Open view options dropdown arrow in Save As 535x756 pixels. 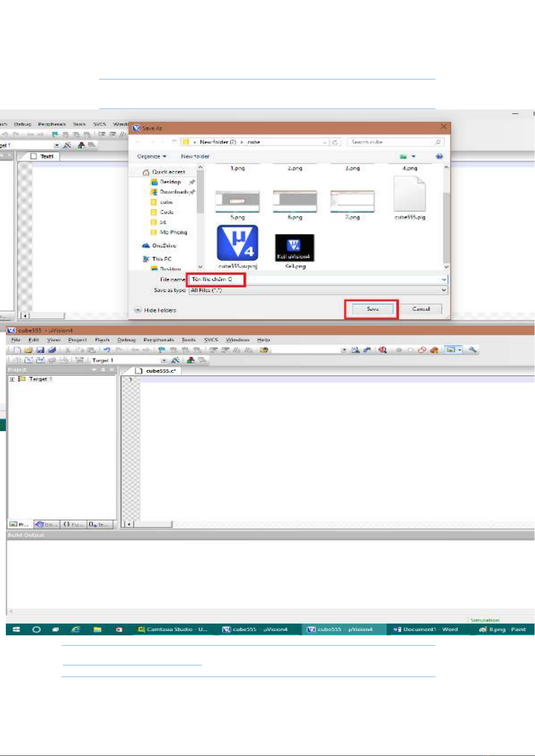click(x=413, y=156)
